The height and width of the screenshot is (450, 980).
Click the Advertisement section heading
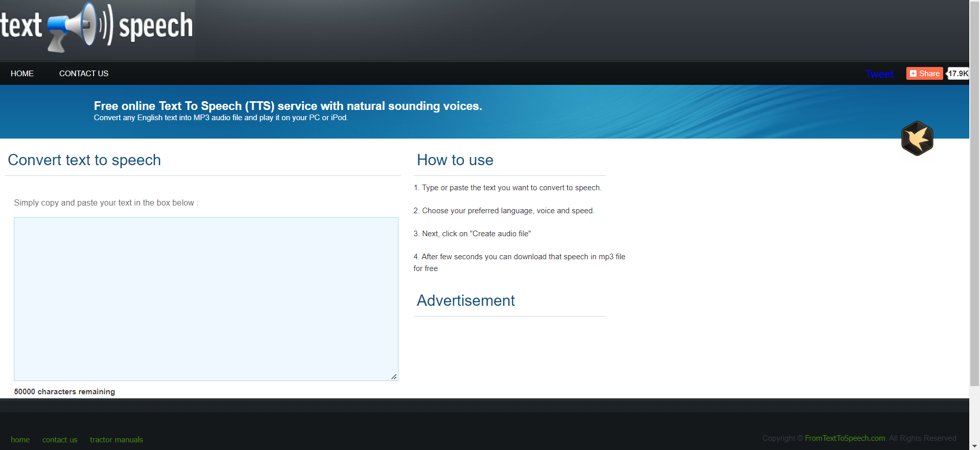coord(465,301)
